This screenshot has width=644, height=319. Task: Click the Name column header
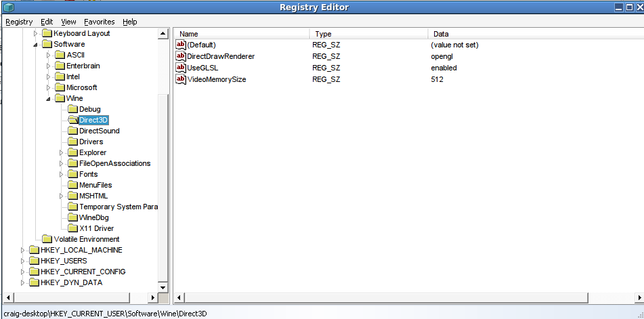pyautogui.click(x=242, y=34)
